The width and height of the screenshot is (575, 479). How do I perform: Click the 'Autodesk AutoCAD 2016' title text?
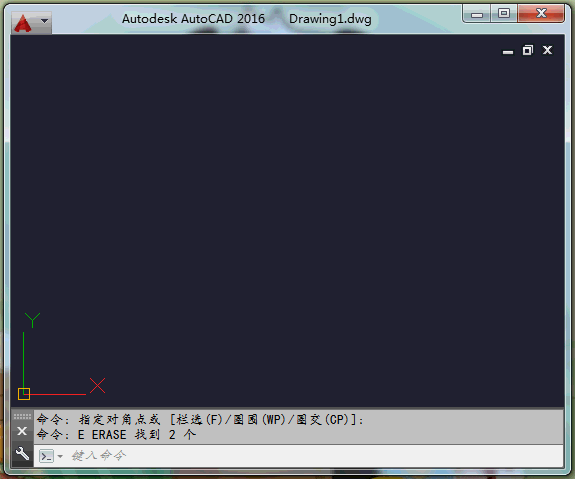tap(193, 19)
